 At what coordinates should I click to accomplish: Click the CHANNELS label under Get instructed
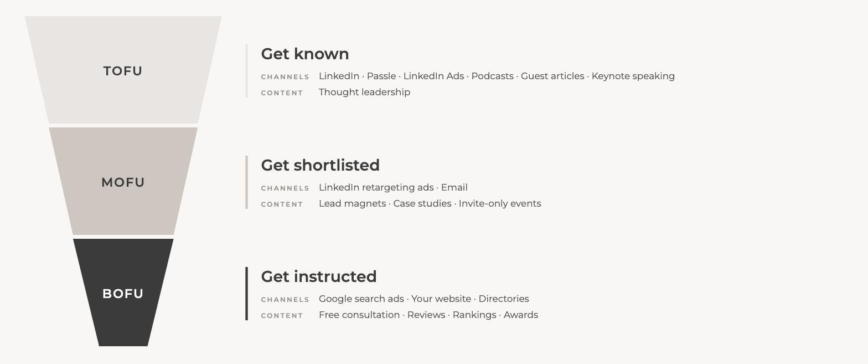(x=285, y=300)
